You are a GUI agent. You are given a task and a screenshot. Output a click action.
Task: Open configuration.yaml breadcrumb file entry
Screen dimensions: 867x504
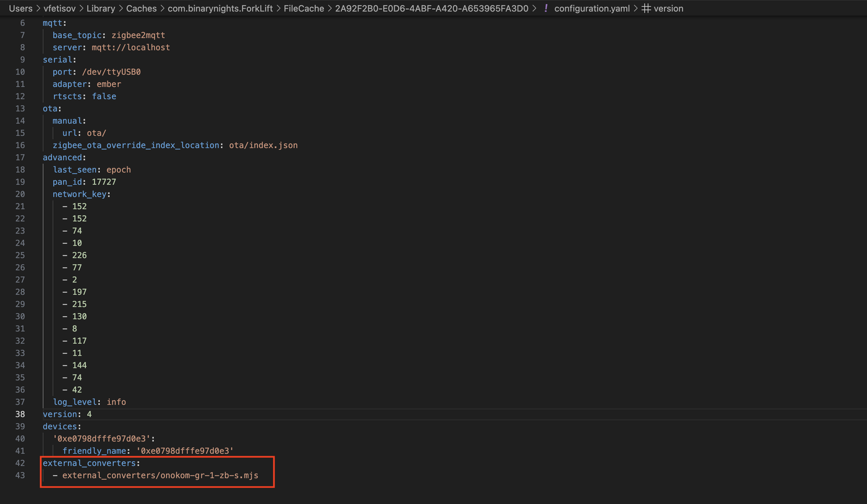(x=592, y=8)
